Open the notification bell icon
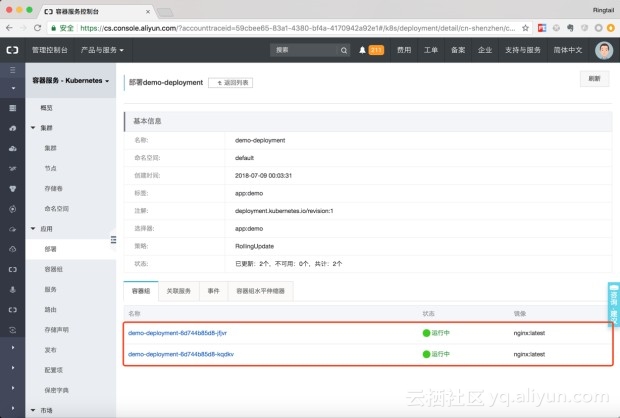This screenshot has width=620, height=418. tap(362, 50)
